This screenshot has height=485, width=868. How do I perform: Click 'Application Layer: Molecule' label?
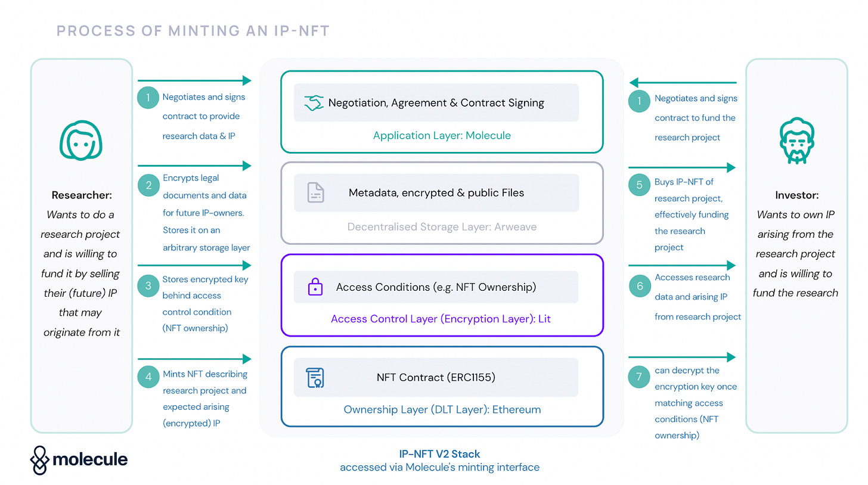(442, 135)
